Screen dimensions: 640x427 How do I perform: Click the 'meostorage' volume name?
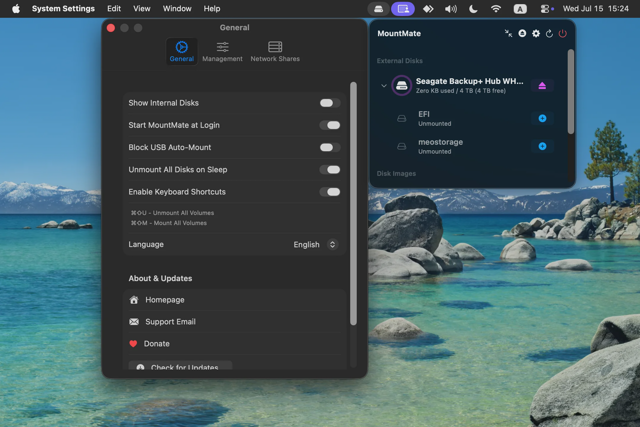440,142
